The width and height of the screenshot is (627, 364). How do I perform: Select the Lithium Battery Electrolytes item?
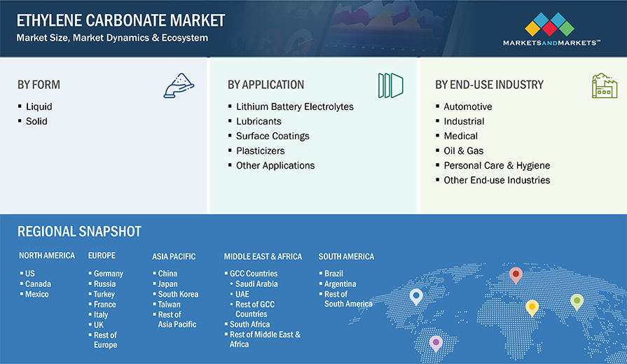(294, 106)
